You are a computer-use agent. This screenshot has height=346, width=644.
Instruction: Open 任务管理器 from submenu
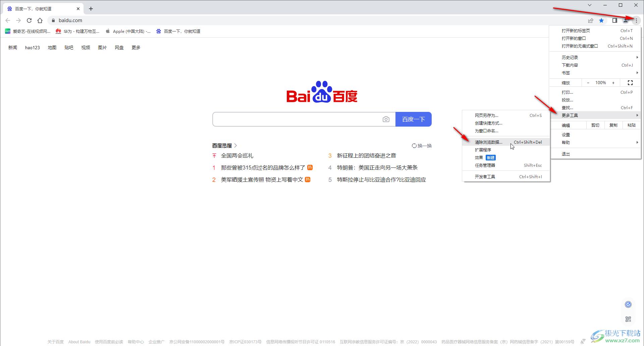pos(506,165)
